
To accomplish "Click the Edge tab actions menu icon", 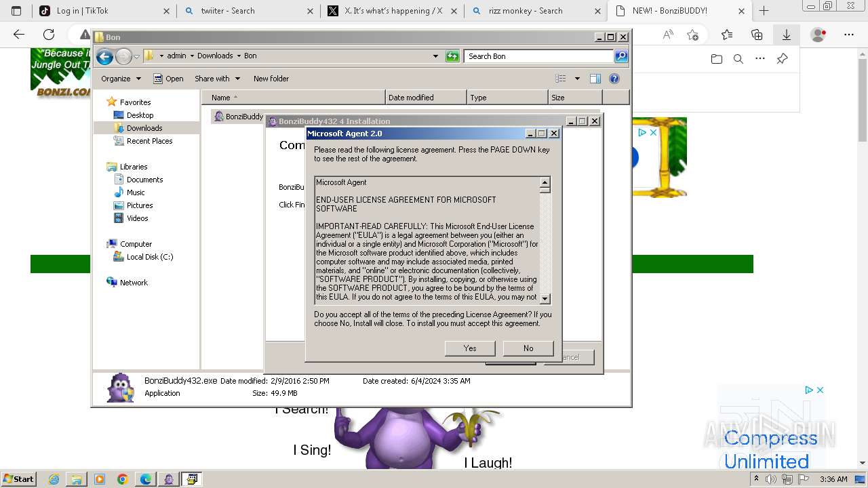I will point(16,11).
